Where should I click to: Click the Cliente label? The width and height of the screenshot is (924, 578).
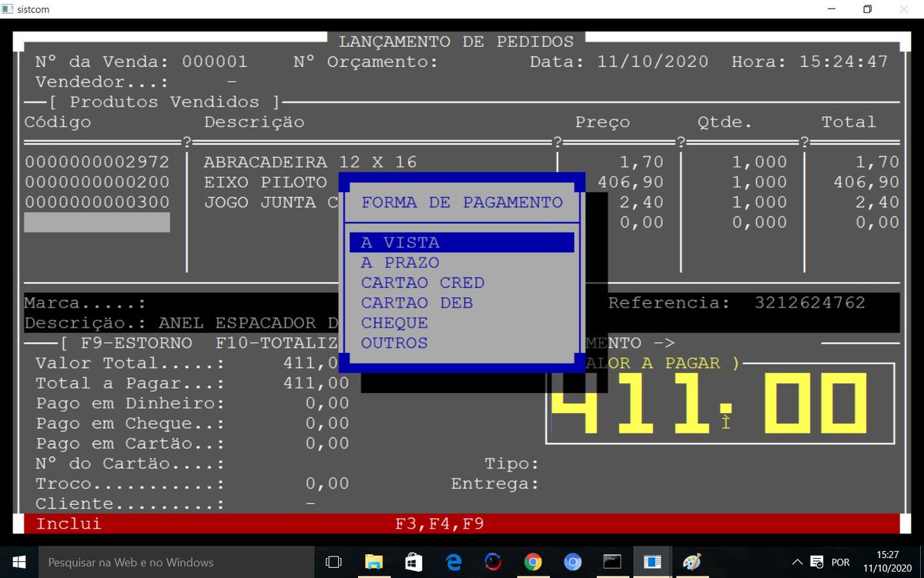130,503
